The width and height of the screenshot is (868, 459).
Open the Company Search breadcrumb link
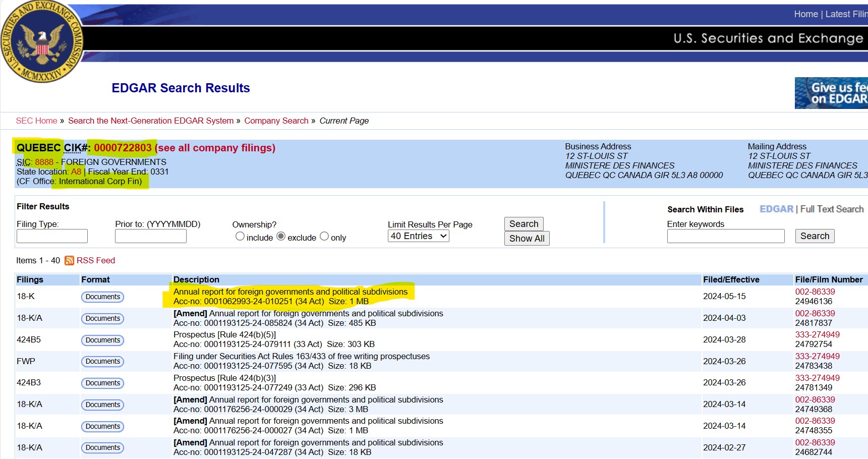pos(276,121)
